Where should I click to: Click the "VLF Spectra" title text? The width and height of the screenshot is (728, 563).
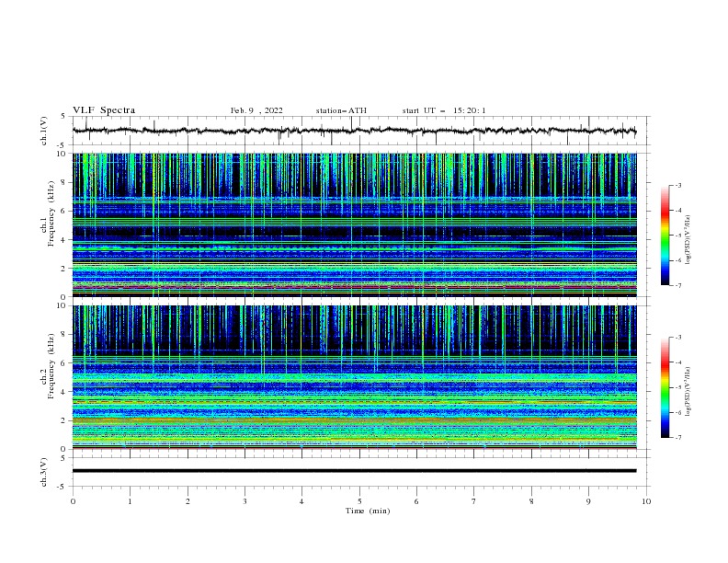tap(104, 110)
